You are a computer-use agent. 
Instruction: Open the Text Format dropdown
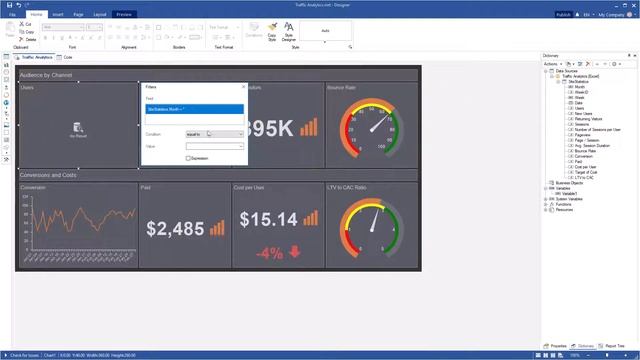coord(224,27)
